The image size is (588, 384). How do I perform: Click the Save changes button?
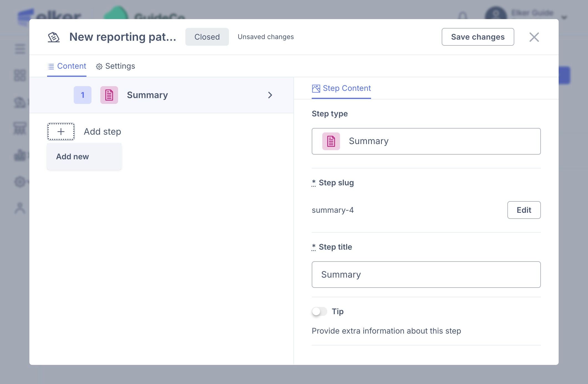[477, 37]
